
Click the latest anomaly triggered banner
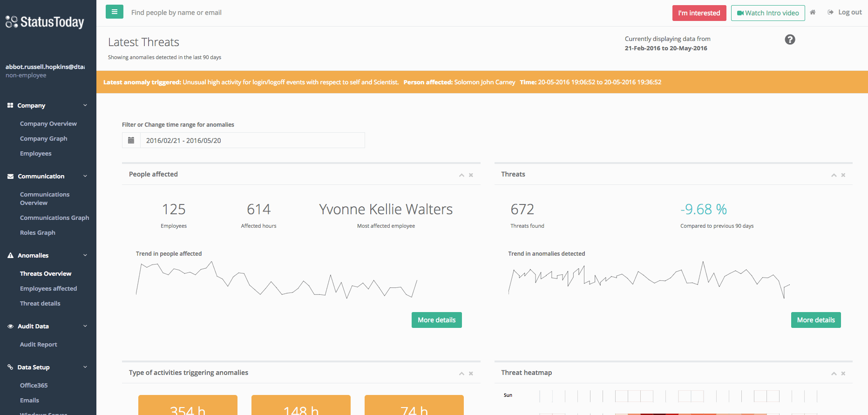pos(482,82)
